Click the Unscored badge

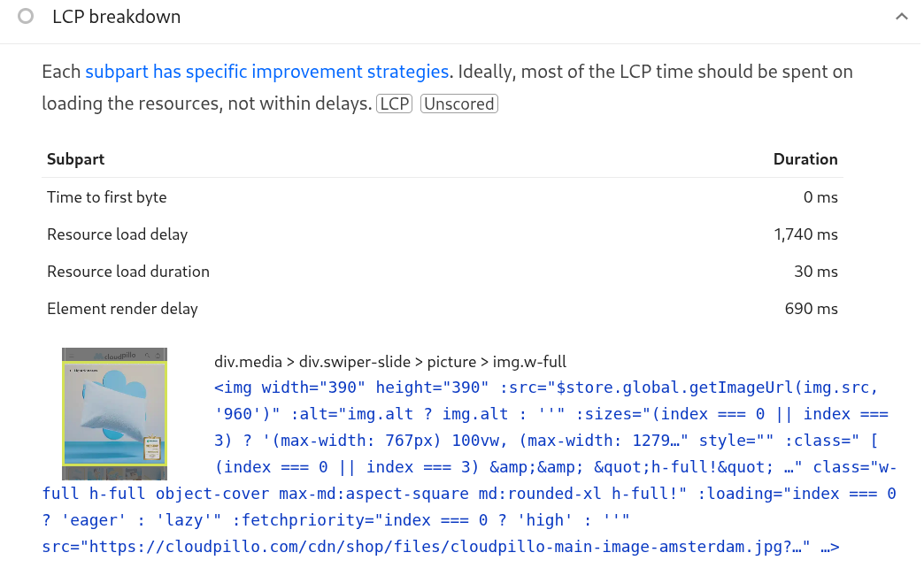coord(458,104)
